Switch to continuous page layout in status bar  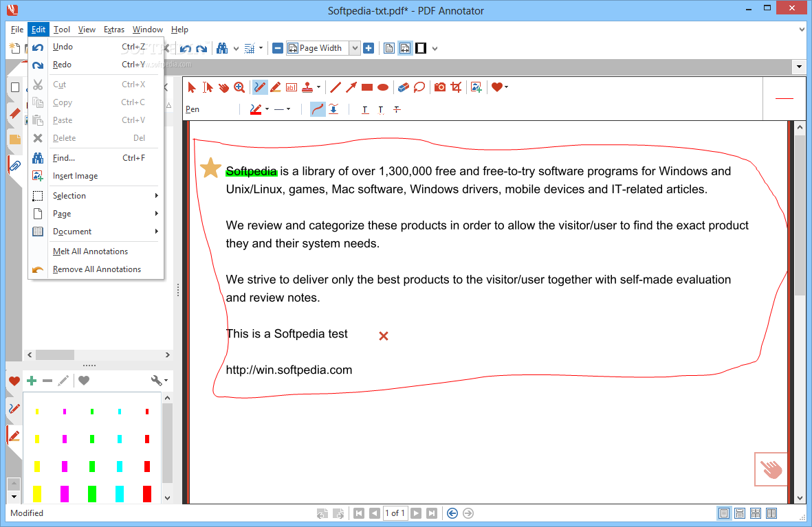[x=740, y=513]
